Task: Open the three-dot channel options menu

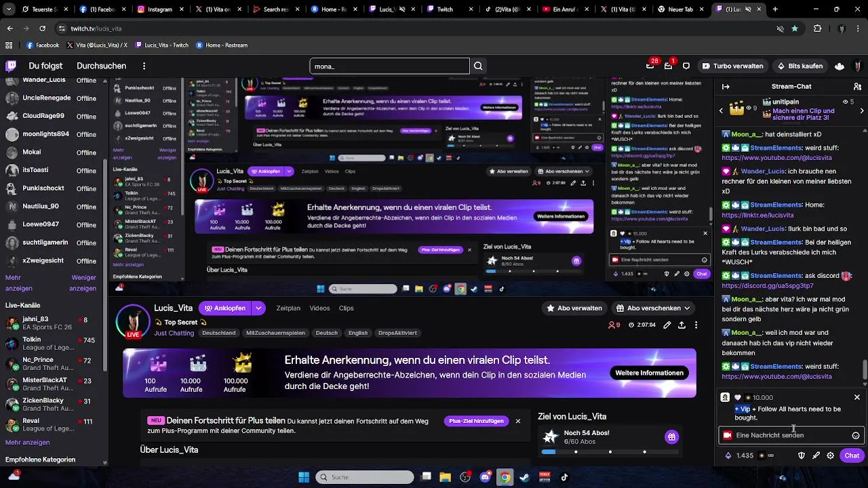Action: 696,325
